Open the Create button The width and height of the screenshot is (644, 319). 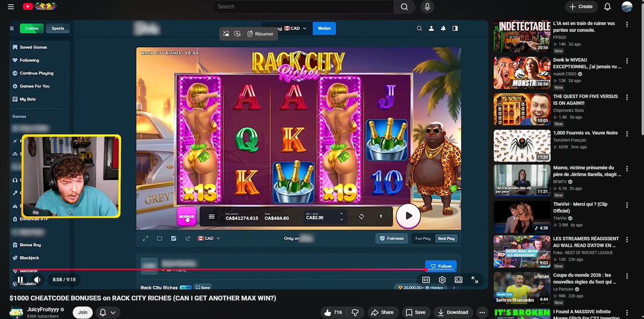click(581, 7)
